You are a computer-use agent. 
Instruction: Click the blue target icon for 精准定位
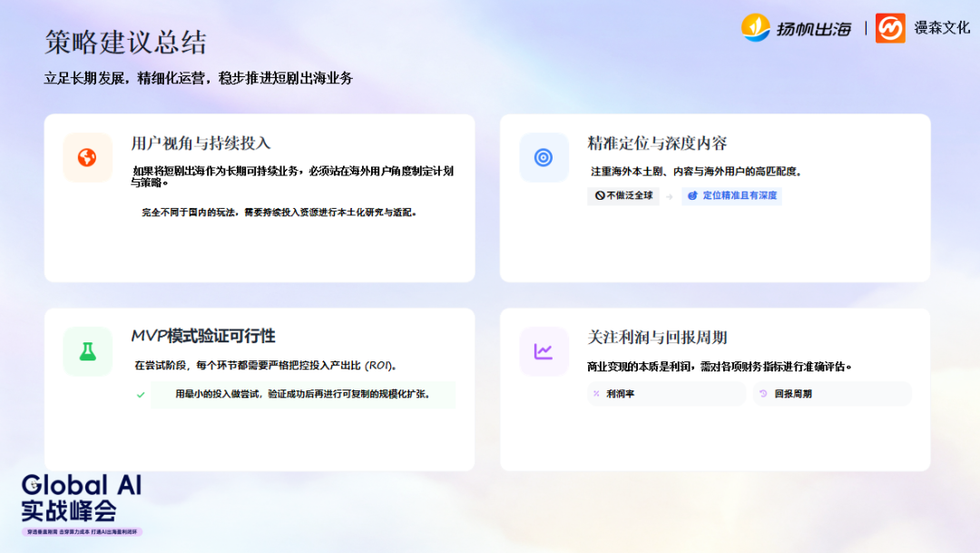[544, 158]
